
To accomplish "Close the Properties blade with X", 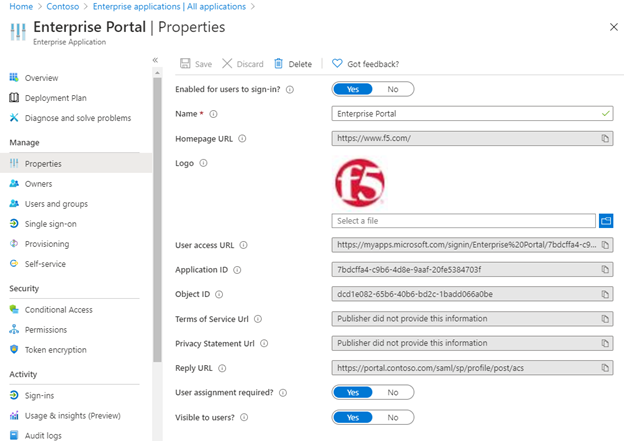I will [614, 27].
